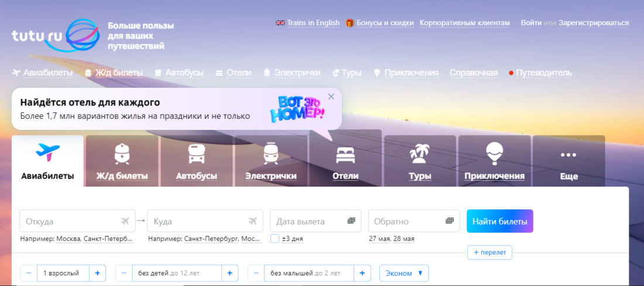Add an infant under 2 with plus
Image resolution: width=644 pixels, height=286 pixels.
362,273
